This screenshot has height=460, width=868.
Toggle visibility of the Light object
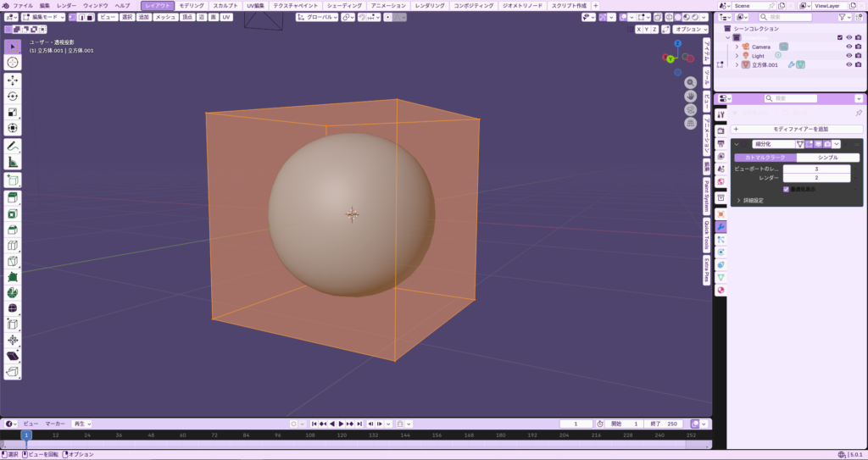coord(848,56)
